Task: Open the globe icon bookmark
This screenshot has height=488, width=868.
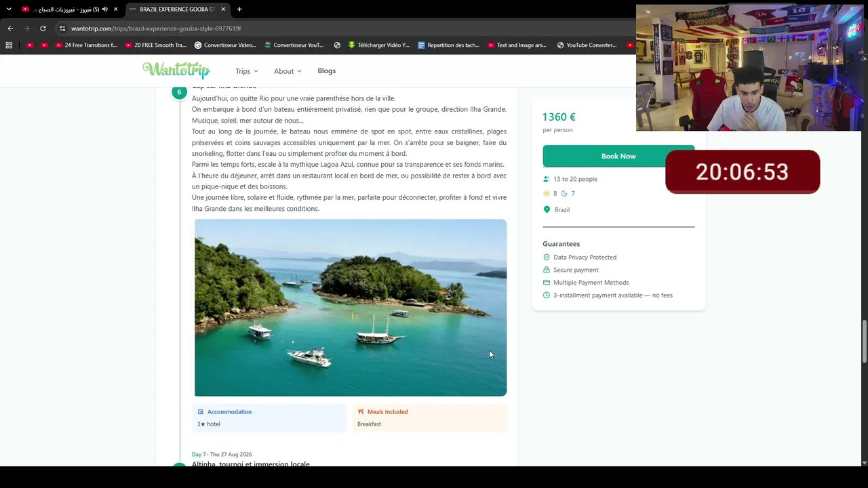Action: click(337, 45)
